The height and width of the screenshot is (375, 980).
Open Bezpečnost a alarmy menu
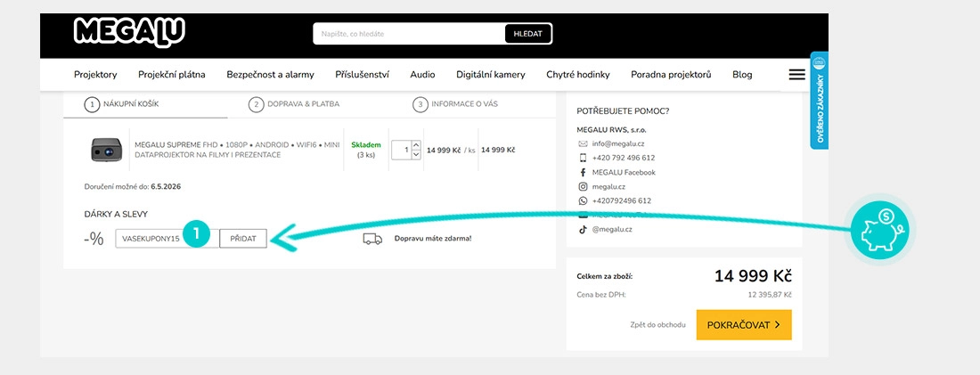coord(271,74)
